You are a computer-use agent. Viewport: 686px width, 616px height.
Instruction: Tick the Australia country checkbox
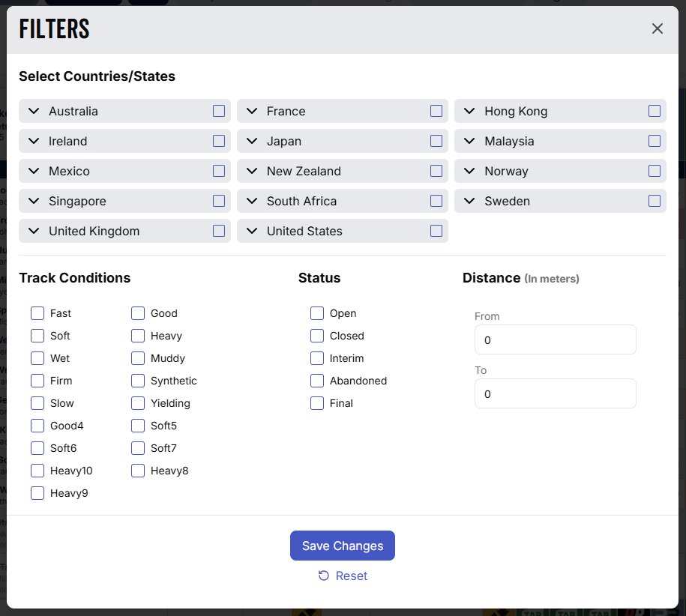[218, 111]
